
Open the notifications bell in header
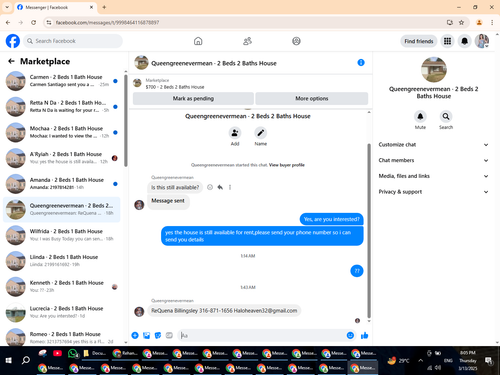tap(464, 41)
